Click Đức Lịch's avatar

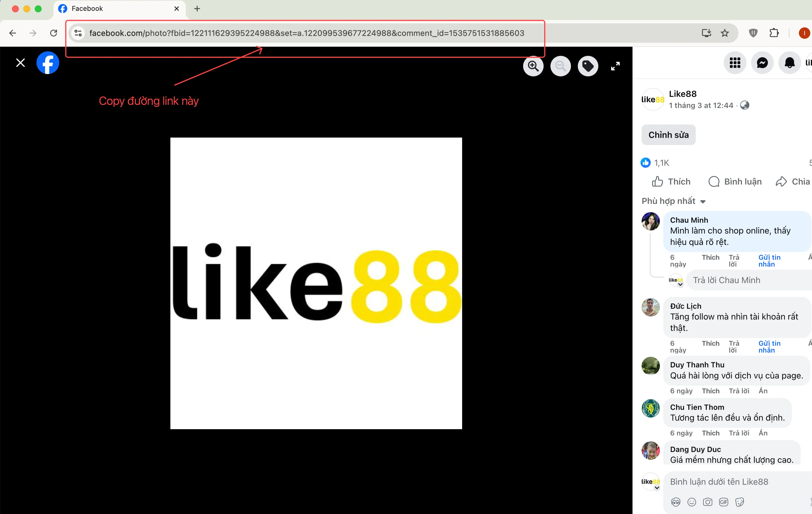pos(650,307)
